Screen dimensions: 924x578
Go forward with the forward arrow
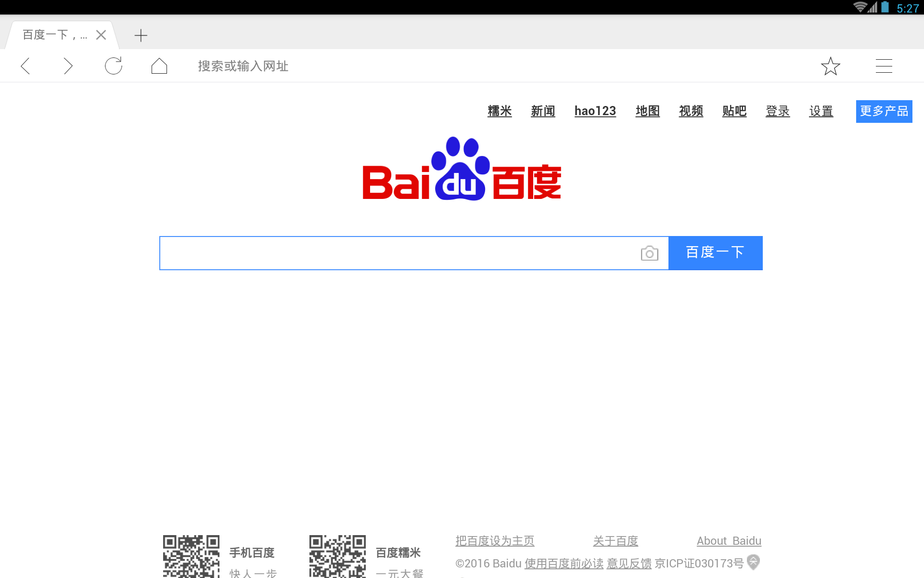click(68, 66)
